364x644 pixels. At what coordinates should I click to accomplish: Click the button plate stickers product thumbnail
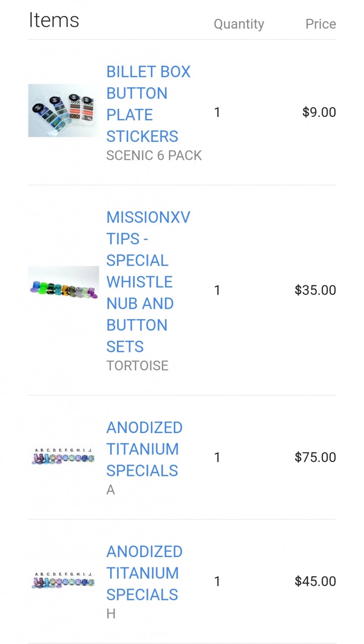pos(63,111)
